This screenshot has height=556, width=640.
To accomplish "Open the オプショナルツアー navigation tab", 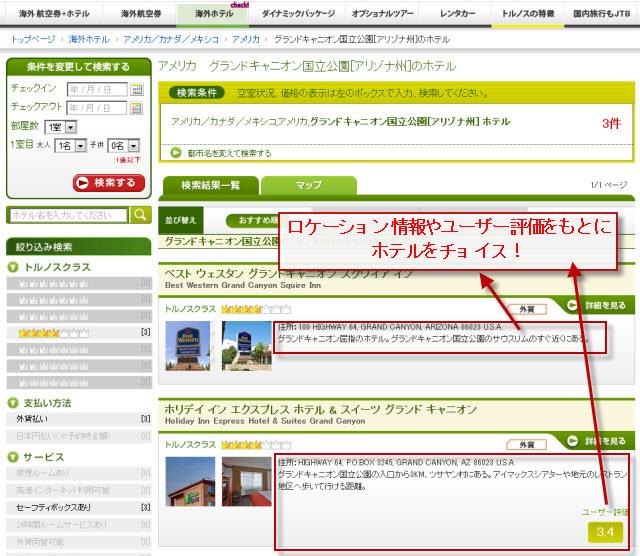I will click(383, 13).
